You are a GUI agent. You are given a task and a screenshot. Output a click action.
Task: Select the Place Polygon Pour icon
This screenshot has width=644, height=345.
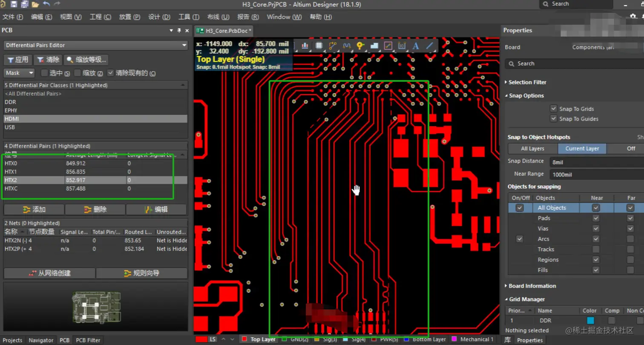pyautogui.click(x=374, y=45)
